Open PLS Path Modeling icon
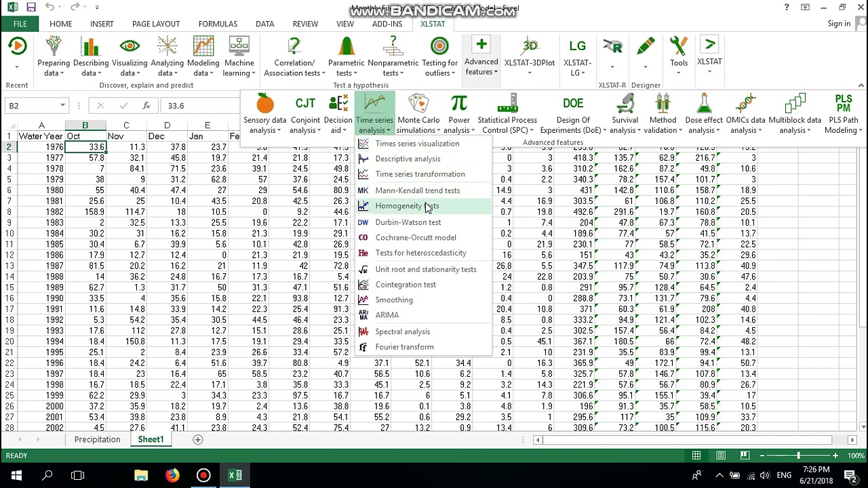 coord(843,103)
